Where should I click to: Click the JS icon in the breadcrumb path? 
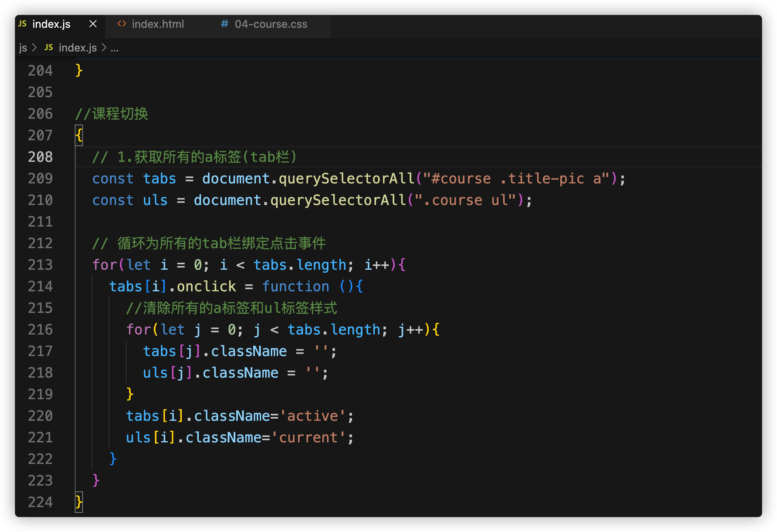tap(49, 48)
